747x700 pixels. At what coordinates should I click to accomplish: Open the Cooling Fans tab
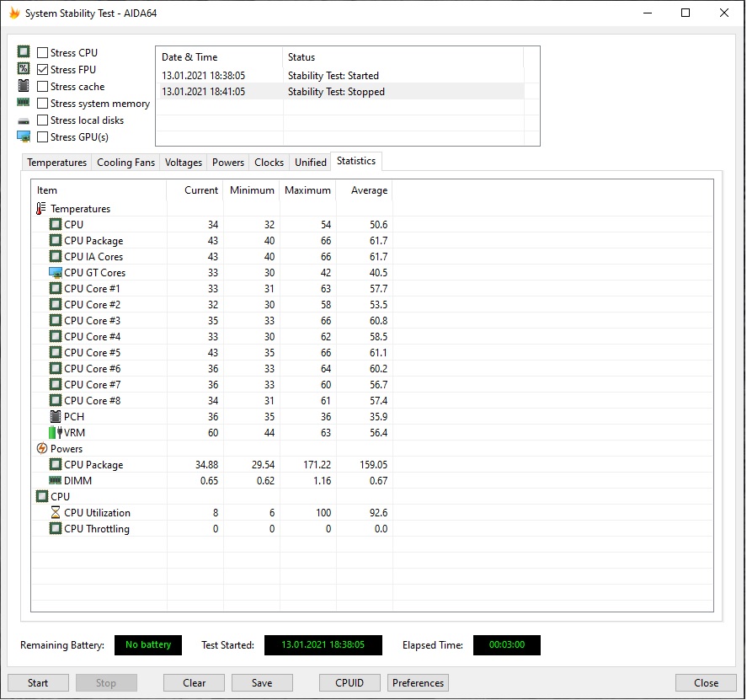pos(125,163)
